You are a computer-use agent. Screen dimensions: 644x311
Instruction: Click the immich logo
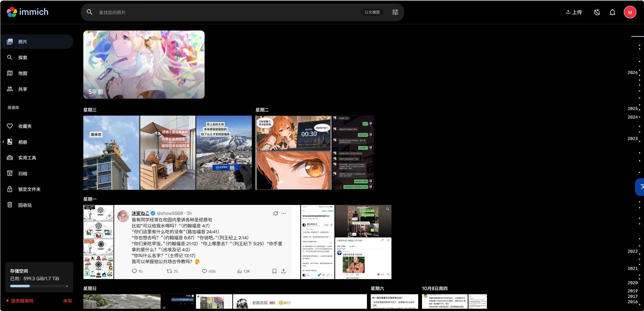click(27, 12)
